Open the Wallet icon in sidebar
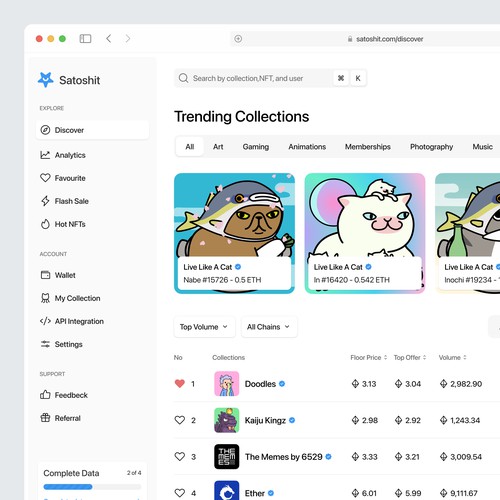 pos(45,275)
